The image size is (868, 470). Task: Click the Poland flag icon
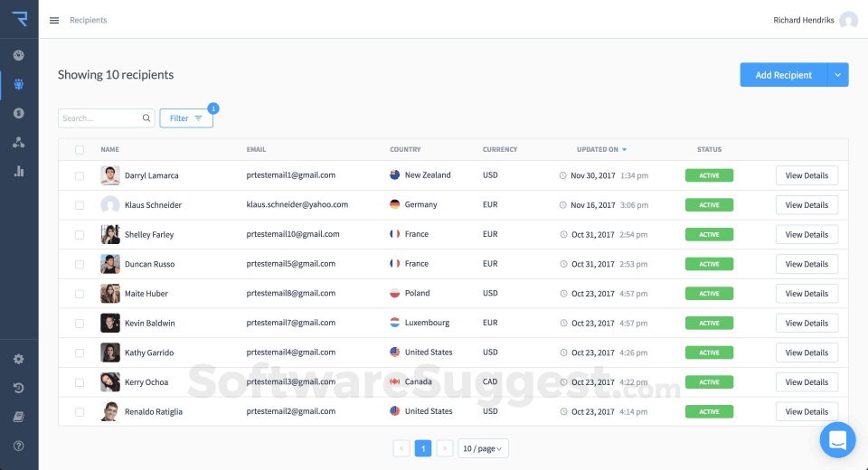395,293
